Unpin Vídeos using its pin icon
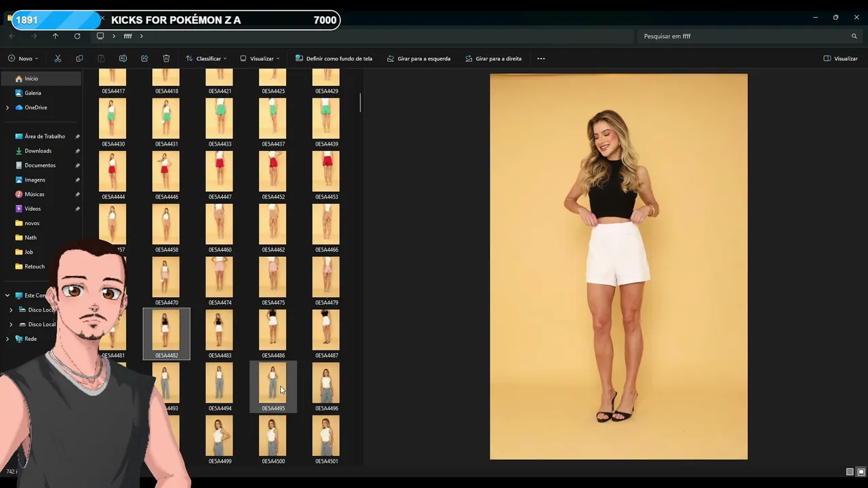 tap(77, 209)
